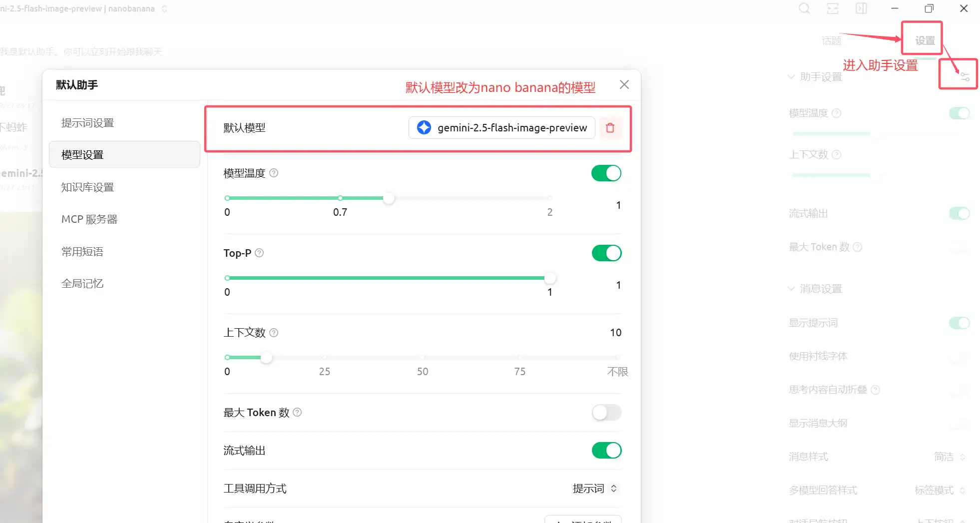Click the 75 mark on context slider

(520, 372)
